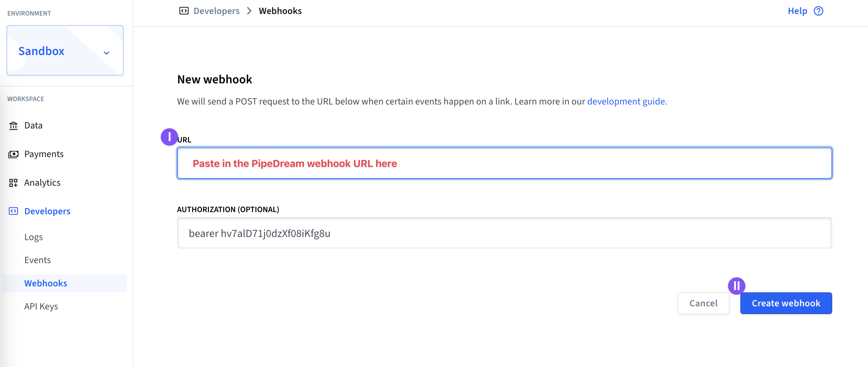Viewport: 868px width, 367px height.
Task: Open Events in the Developers submenu
Action: pyautogui.click(x=37, y=260)
